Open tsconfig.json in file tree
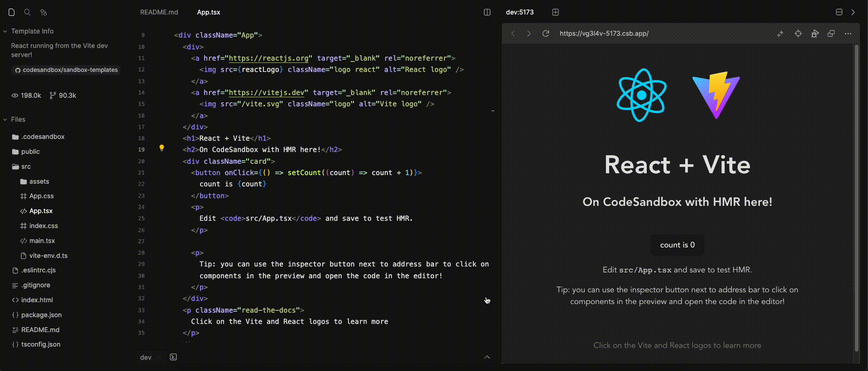Image resolution: width=868 pixels, height=371 pixels. coord(36,344)
